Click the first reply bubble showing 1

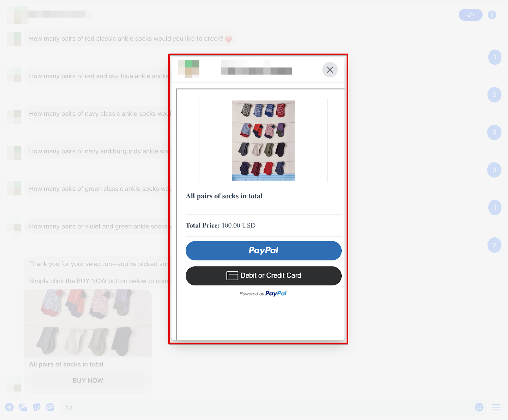point(495,57)
